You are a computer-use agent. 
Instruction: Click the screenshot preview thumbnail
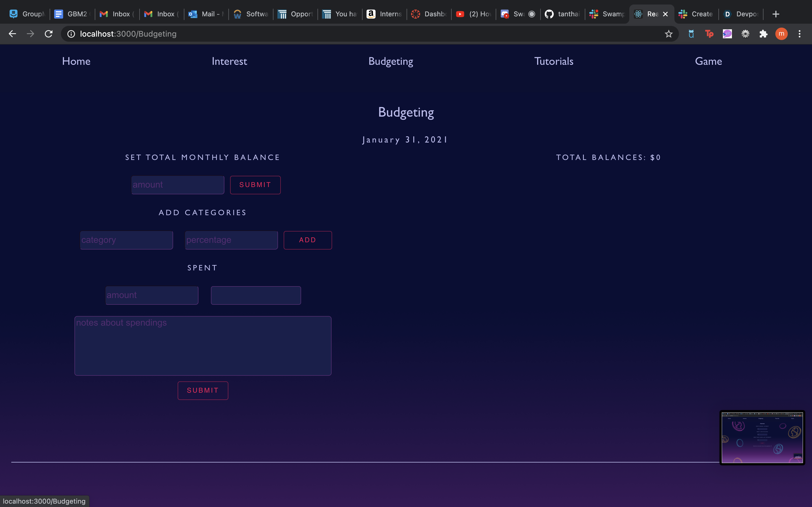point(762,438)
